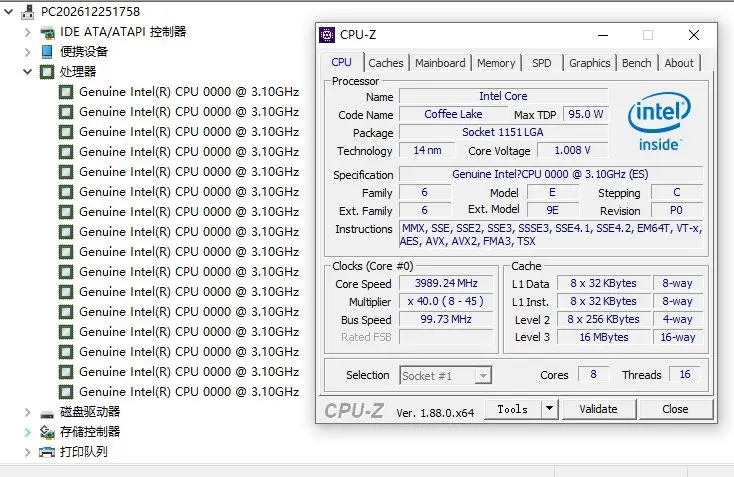Collapse the PC202612251758 root node
Screen dimensions: 734x477
tap(8, 12)
